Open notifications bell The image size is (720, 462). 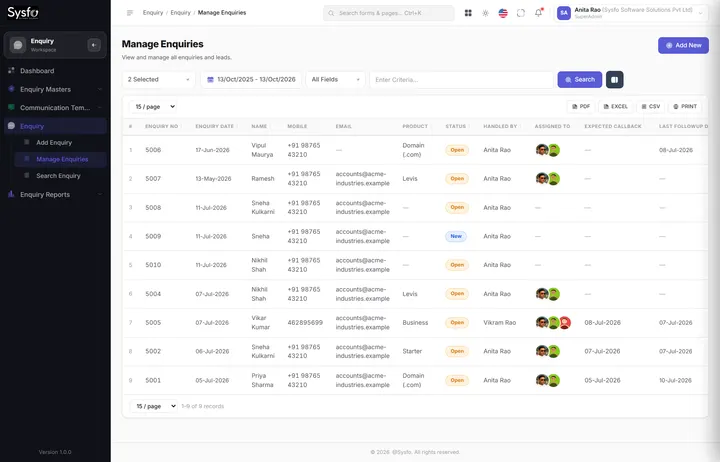coord(538,13)
